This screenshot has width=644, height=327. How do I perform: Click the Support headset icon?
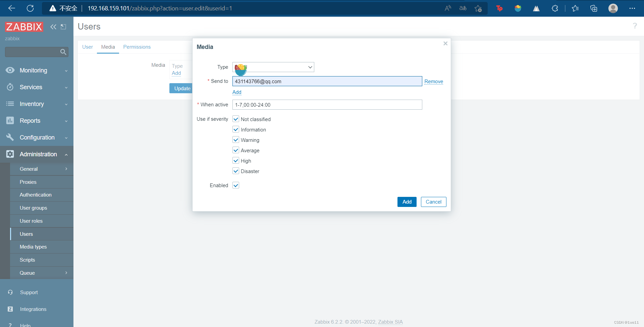10,292
